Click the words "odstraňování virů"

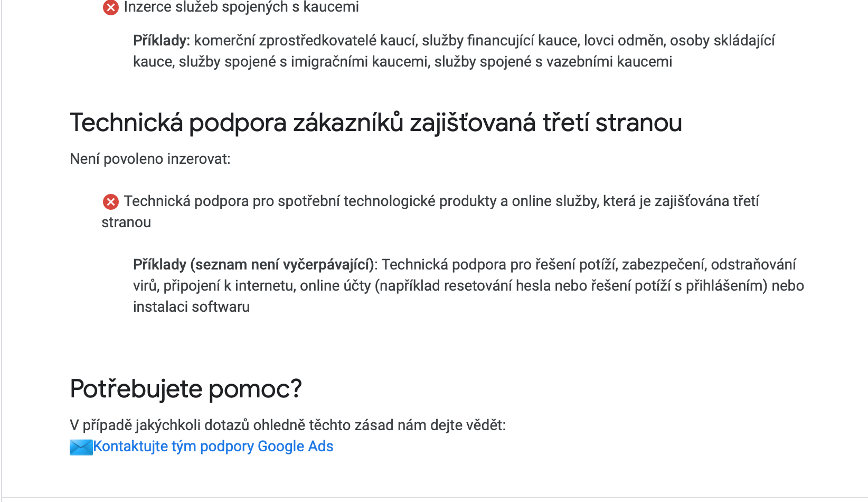tap(753, 265)
